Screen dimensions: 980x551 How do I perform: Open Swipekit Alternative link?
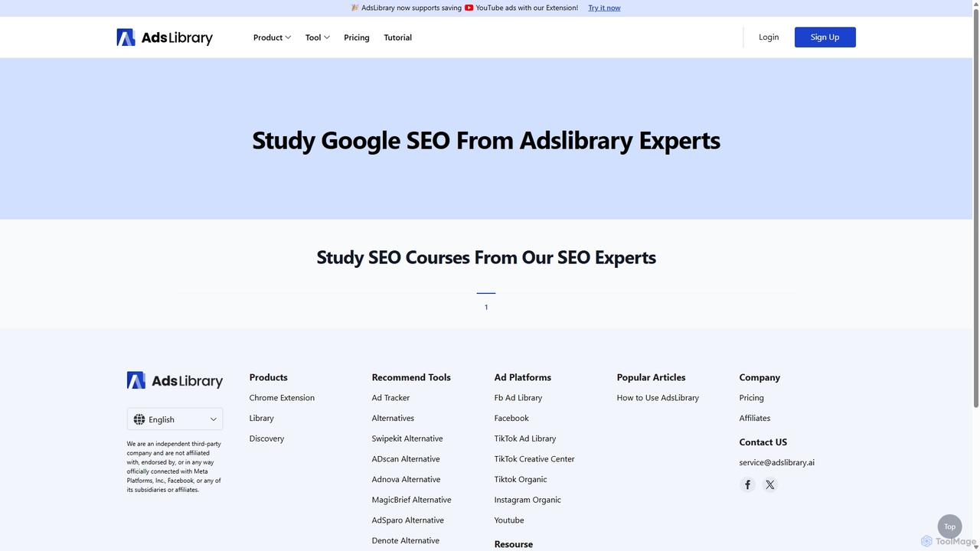coord(407,439)
